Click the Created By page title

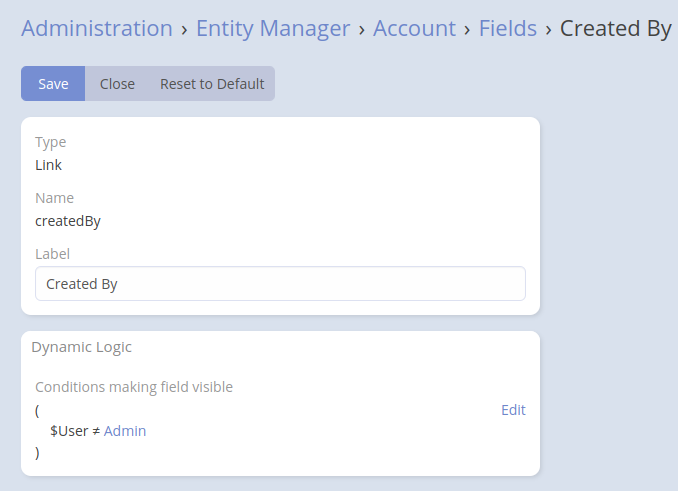click(615, 28)
